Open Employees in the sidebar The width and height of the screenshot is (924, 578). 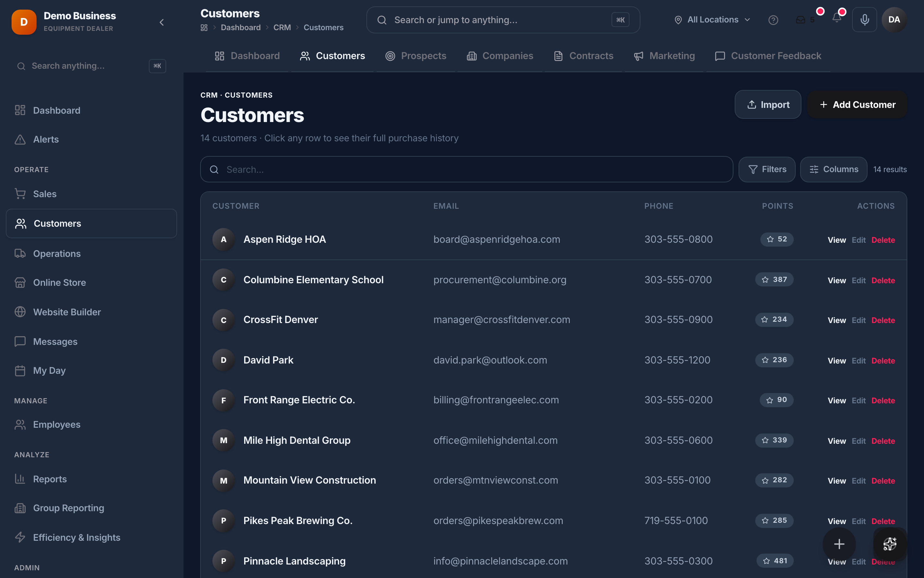pos(91,424)
